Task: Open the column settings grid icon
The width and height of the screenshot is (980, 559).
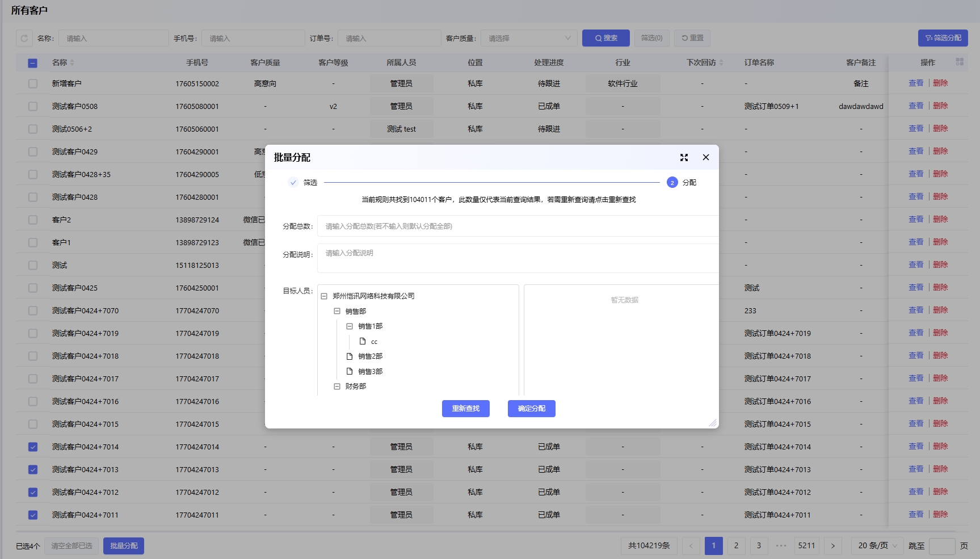Action: [960, 62]
